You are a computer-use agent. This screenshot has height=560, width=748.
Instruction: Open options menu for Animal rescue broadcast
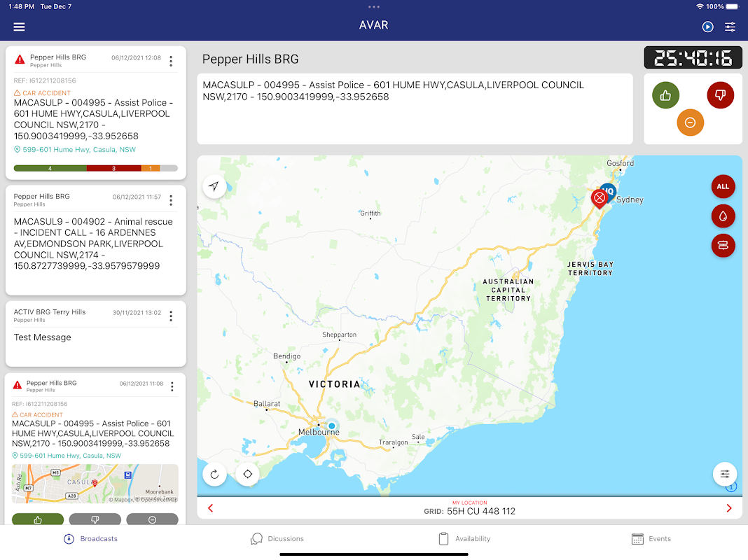(171, 201)
